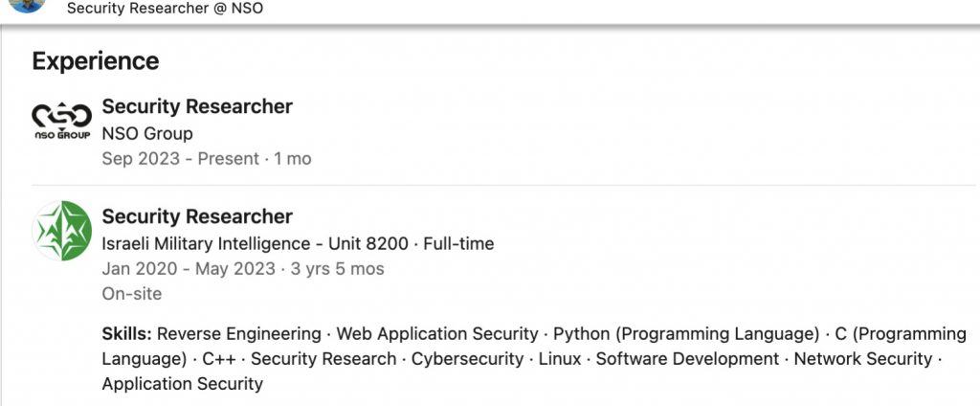
Task: Click the Software Development skill
Action: point(686,359)
